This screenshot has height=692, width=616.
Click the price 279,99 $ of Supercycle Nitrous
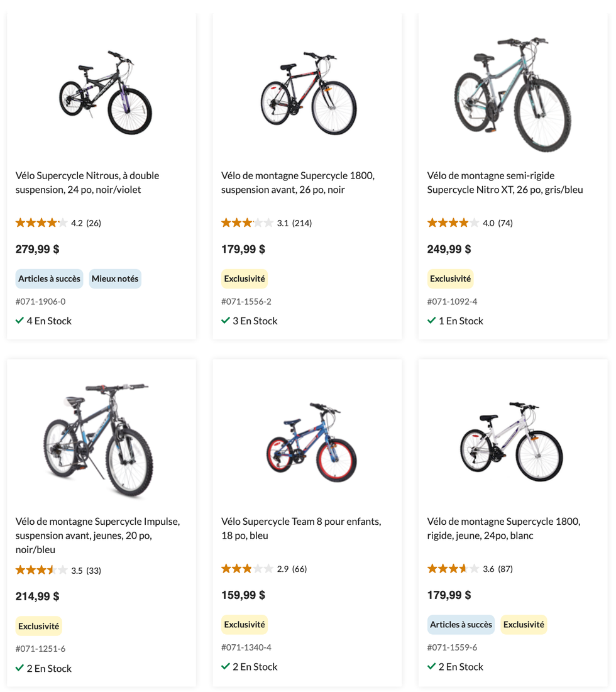[37, 249]
